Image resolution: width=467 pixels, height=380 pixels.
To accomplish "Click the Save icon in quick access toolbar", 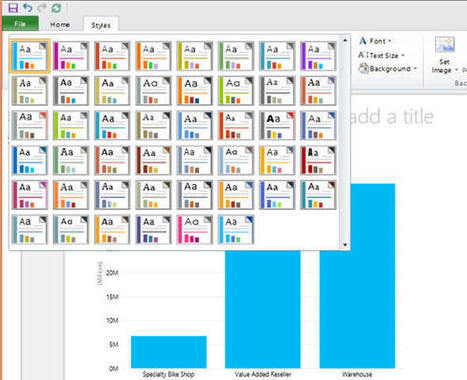I will point(13,7).
